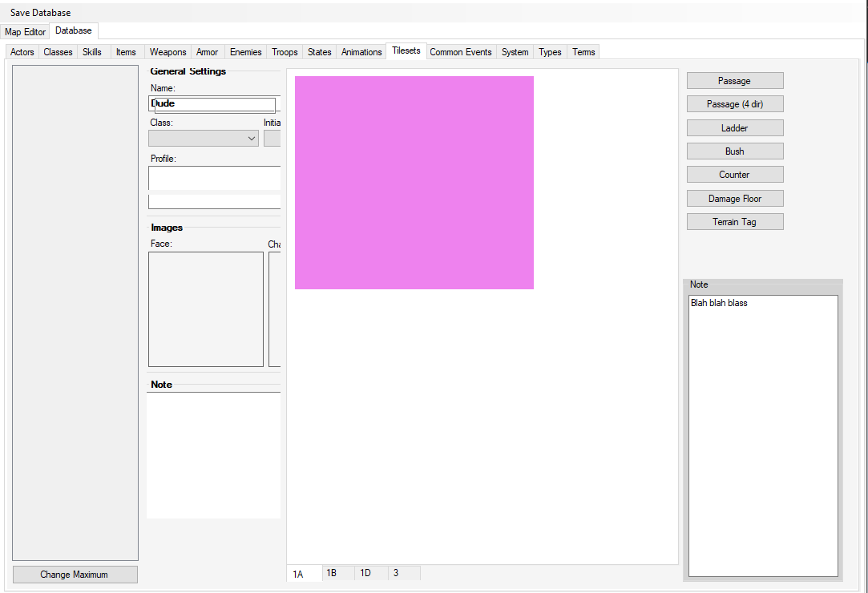Click the pink tileset image
The width and height of the screenshot is (868, 593).
(414, 183)
